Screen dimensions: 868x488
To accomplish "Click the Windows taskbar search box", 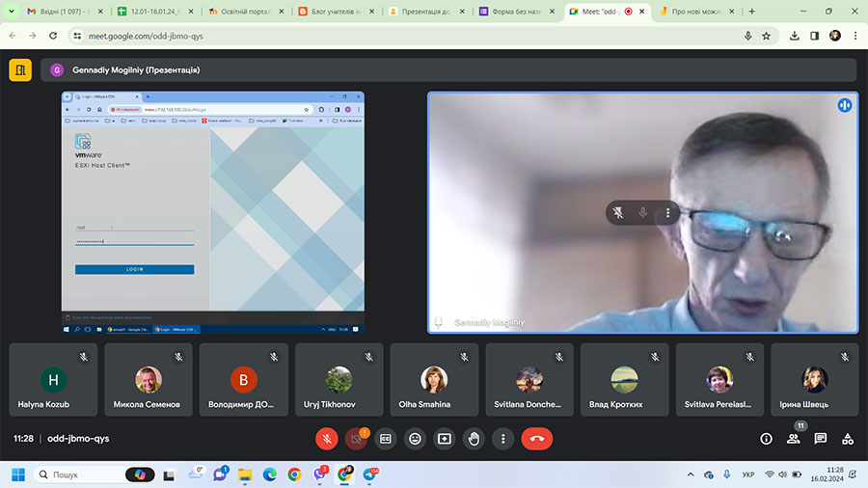I will pos(82,474).
